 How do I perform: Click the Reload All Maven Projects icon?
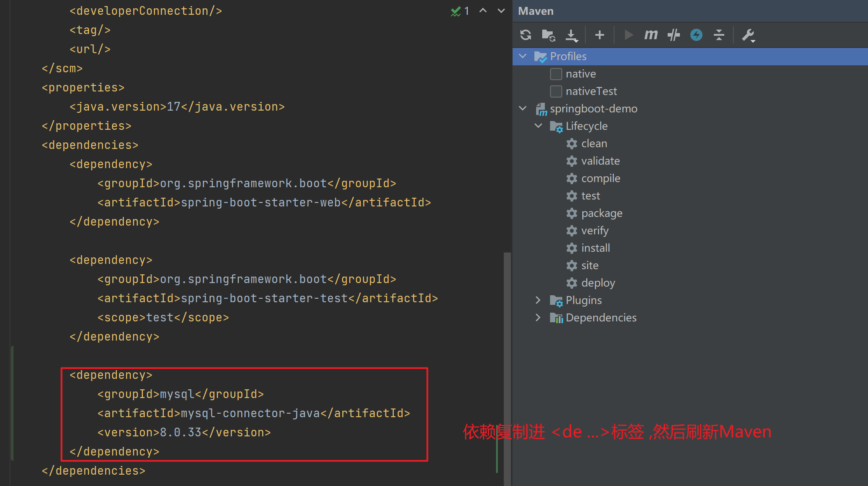526,35
